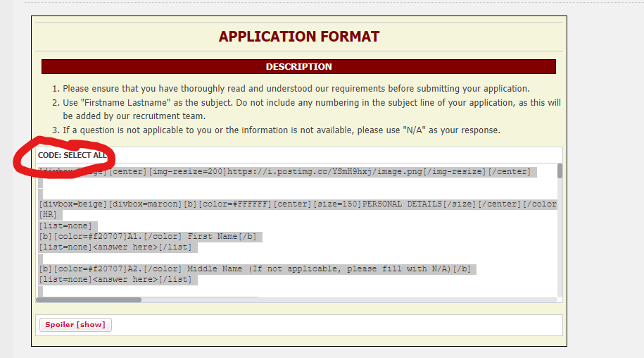
Task: Click the [HR] tag line in code
Action: (x=49, y=215)
